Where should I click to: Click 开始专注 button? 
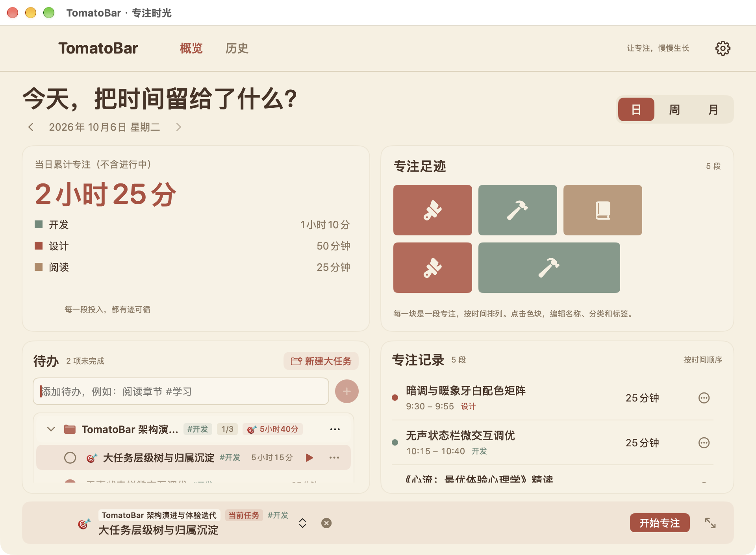pyautogui.click(x=660, y=523)
